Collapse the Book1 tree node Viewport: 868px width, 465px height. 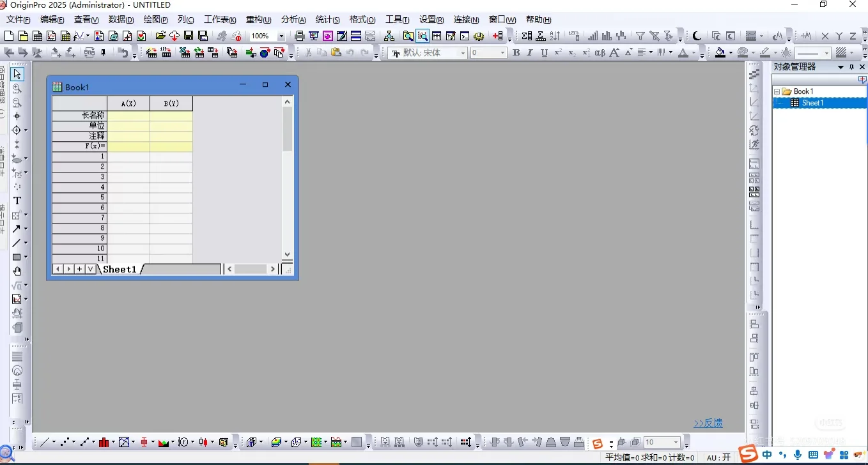point(777,91)
